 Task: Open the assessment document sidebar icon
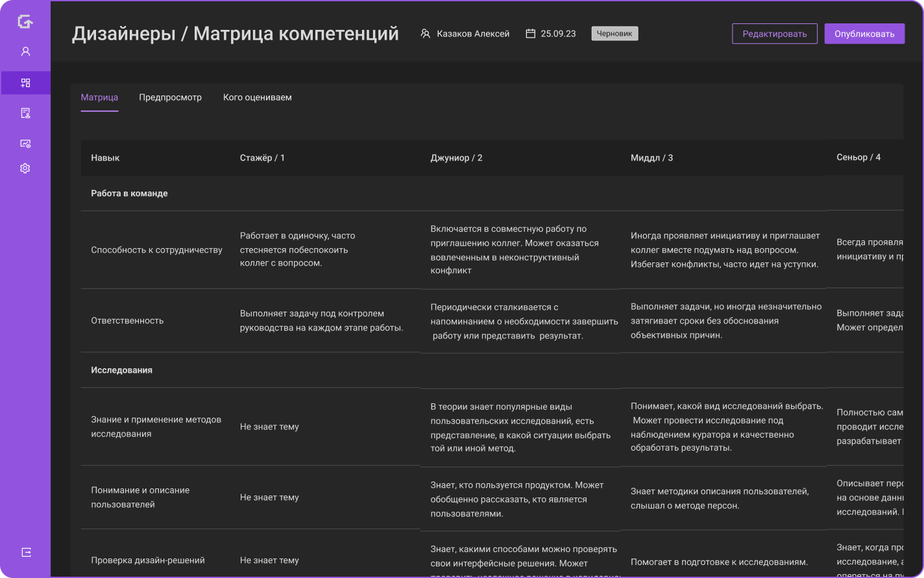(25, 113)
